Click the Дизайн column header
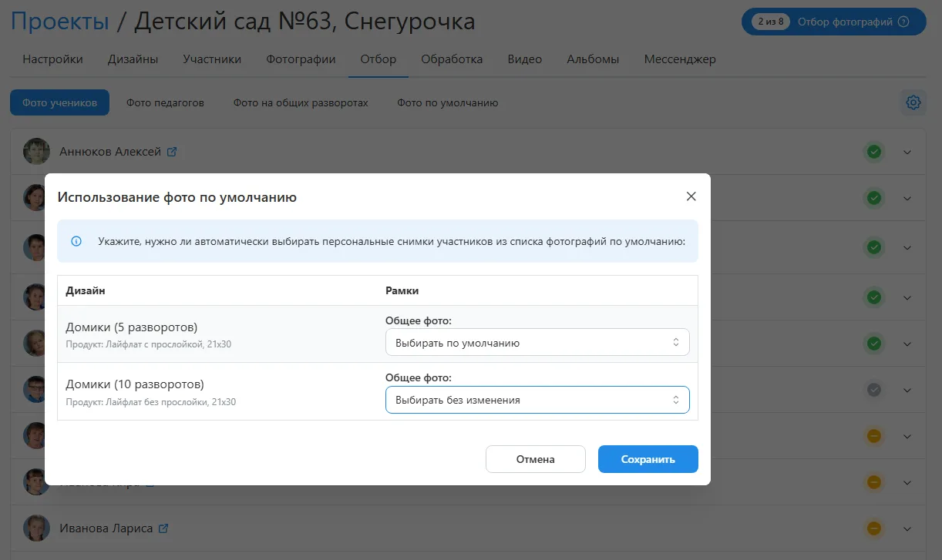 pos(86,290)
